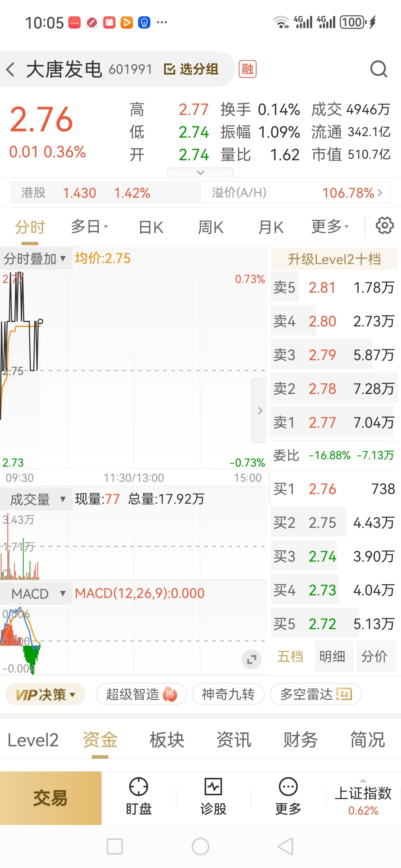Open 超级智造 hot feature chip
Image resolution: width=401 pixels, height=868 pixels.
[141, 694]
